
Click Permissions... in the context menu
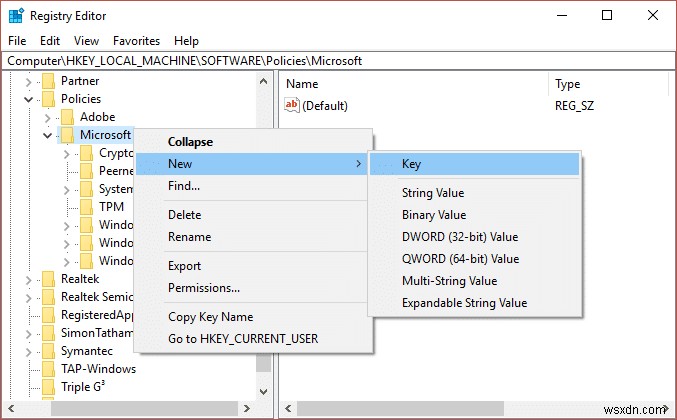[x=204, y=288]
